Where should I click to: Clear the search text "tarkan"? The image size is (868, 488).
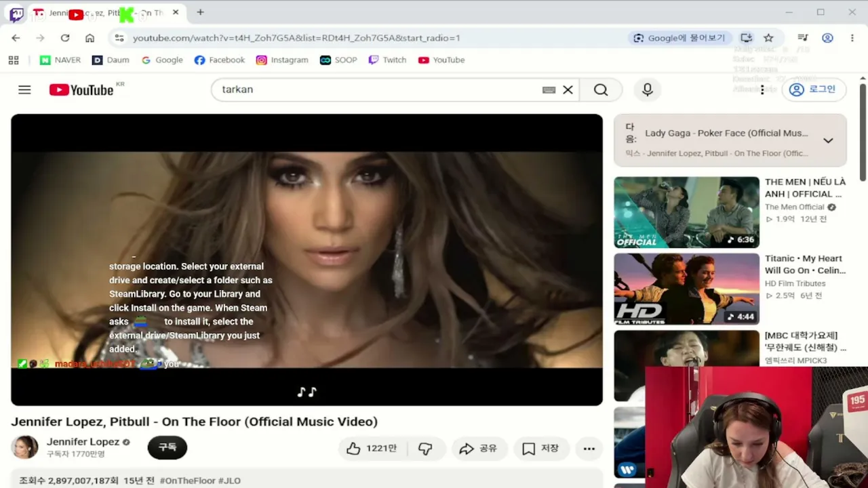tap(568, 89)
